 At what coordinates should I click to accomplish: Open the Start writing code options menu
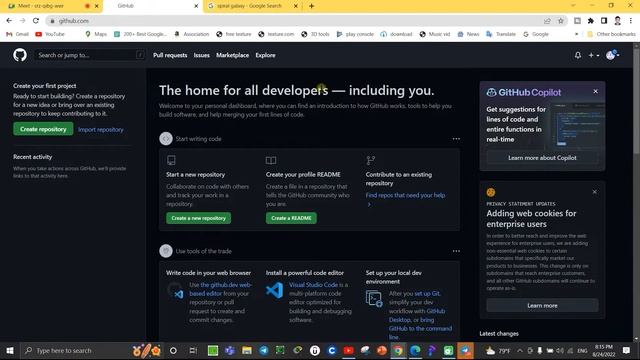click(456, 139)
